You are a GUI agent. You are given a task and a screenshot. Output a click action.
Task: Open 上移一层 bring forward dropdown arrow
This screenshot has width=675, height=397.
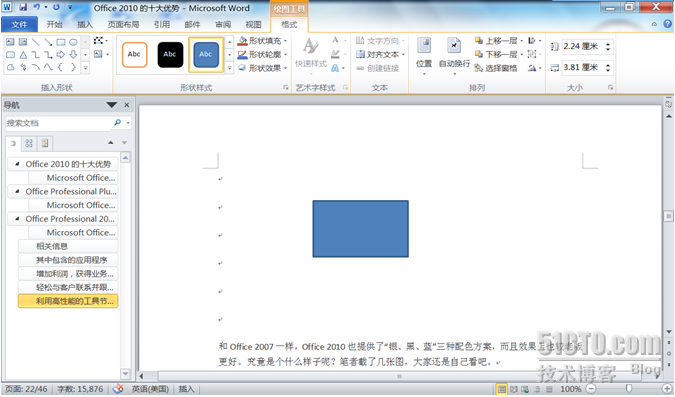pos(521,41)
